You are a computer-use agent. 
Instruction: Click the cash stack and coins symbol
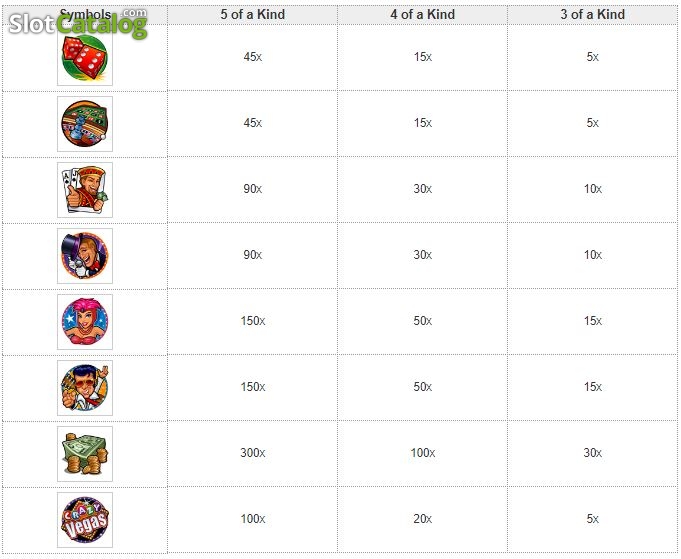(85, 454)
